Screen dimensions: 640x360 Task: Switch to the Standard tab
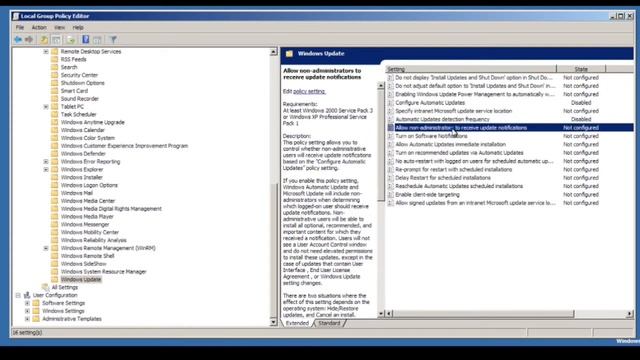329,323
